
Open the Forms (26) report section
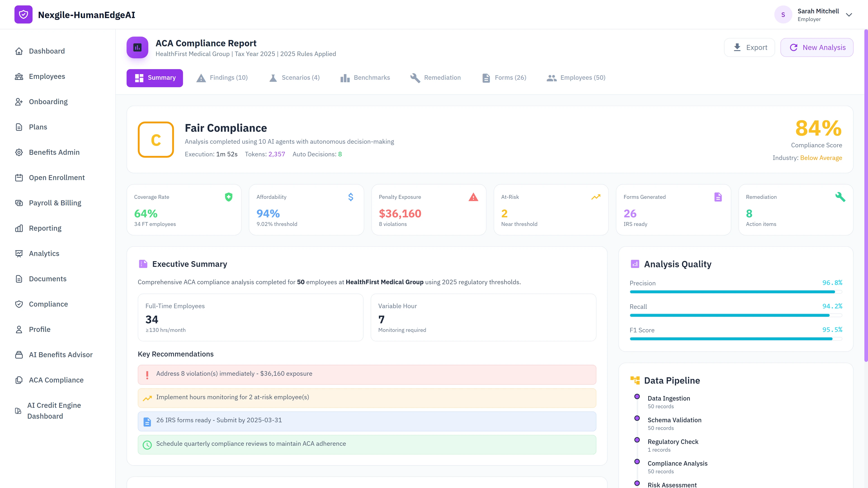click(x=504, y=77)
